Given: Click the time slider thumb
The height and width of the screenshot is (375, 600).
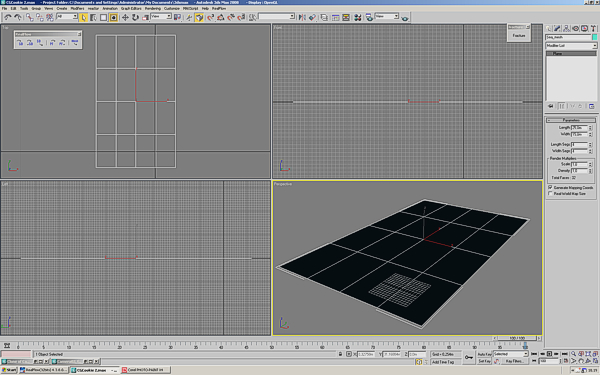Looking at the screenshot, I should pyautogui.click(x=517, y=338).
